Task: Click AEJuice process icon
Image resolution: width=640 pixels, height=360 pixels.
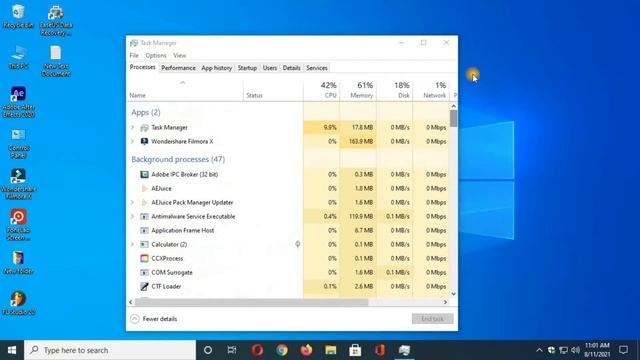Action: (x=144, y=189)
